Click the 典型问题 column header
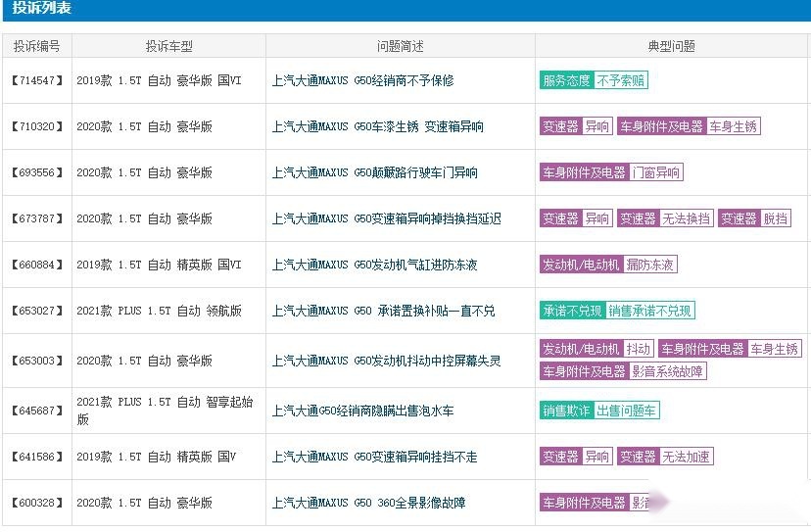 click(671, 46)
